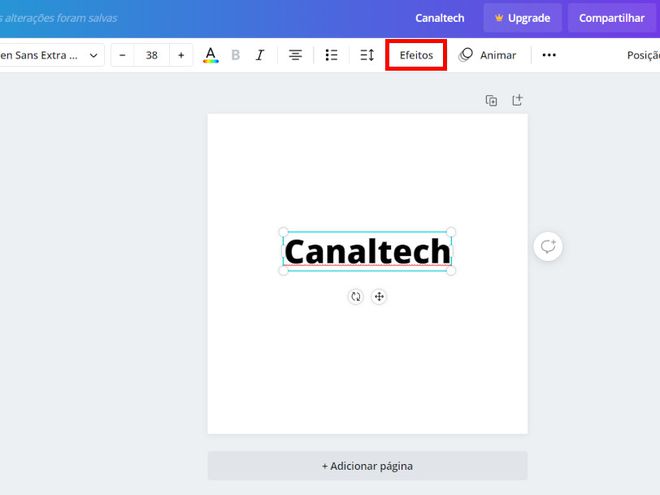Open line spacing options

367,55
